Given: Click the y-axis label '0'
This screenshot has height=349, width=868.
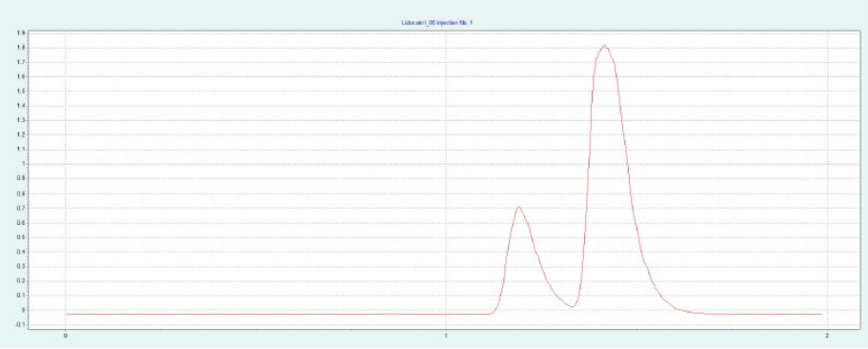Looking at the screenshot, I should click(x=23, y=310).
